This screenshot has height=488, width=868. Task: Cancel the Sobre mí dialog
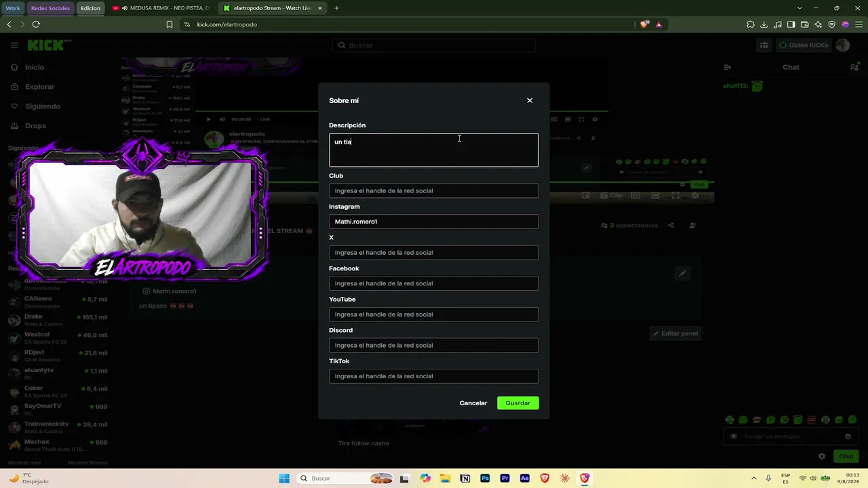pyautogui.click(x=473, y=403)
